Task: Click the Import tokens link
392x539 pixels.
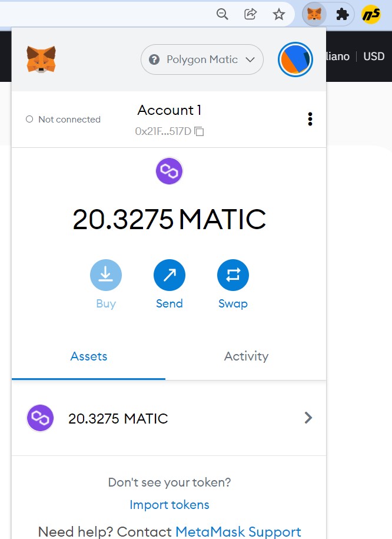Action: click(x=170, y=505)
